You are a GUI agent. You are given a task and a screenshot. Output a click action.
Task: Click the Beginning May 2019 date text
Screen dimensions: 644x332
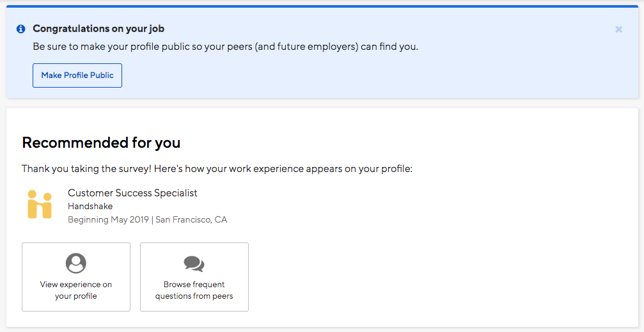point(108,219)
